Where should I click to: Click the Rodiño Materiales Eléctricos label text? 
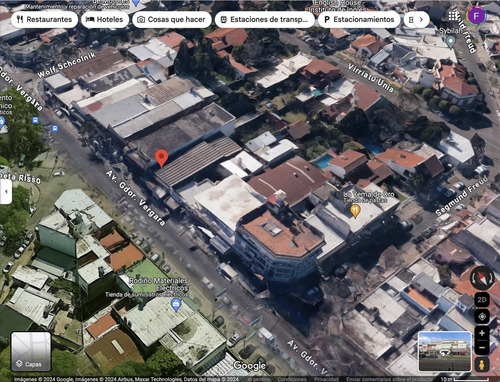click(159, 284)
